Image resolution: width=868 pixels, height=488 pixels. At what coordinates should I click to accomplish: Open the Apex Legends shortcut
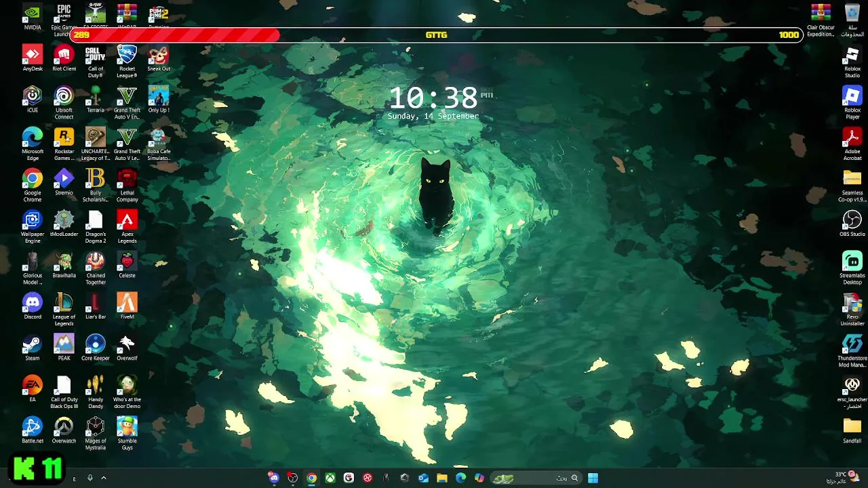pos(127,227)
